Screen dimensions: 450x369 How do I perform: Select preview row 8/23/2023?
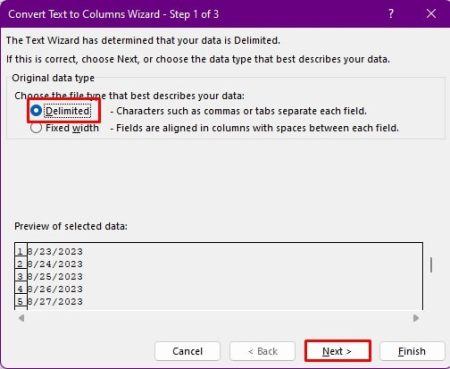pyautogui.click(x=55, y=251)
